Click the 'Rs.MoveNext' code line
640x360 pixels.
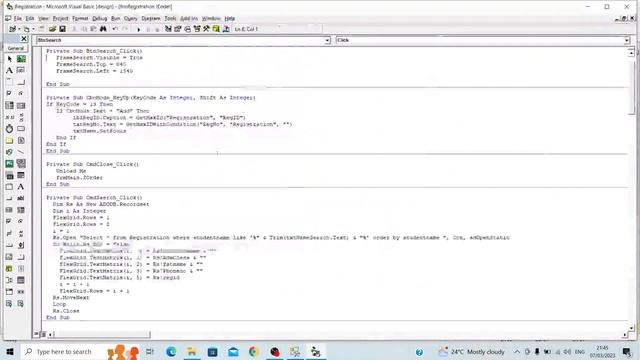point(71,298)
